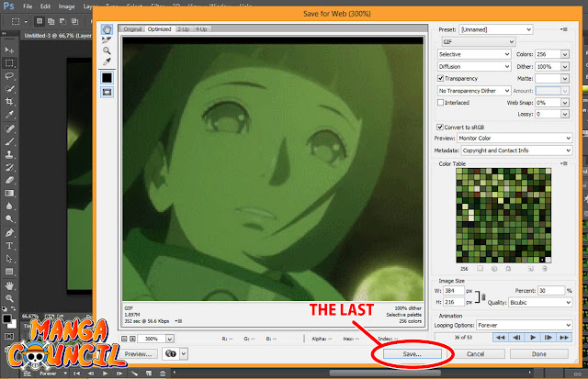Select the Eyedropper tool in Save for Web

(107, 61)
